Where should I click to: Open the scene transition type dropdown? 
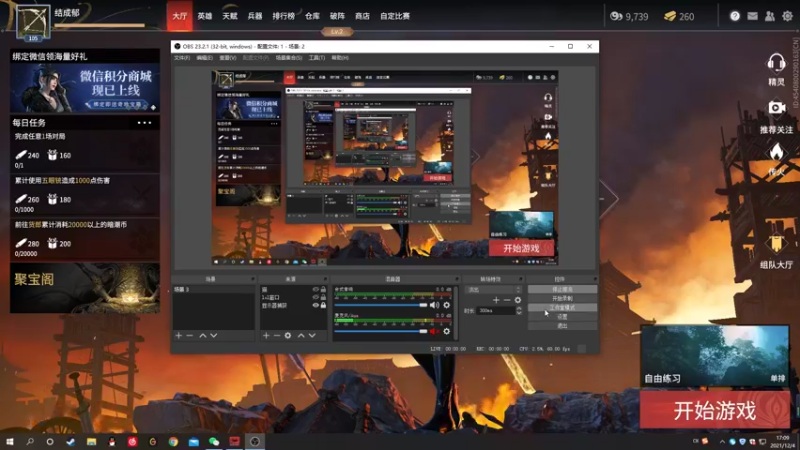pos(494,289)
